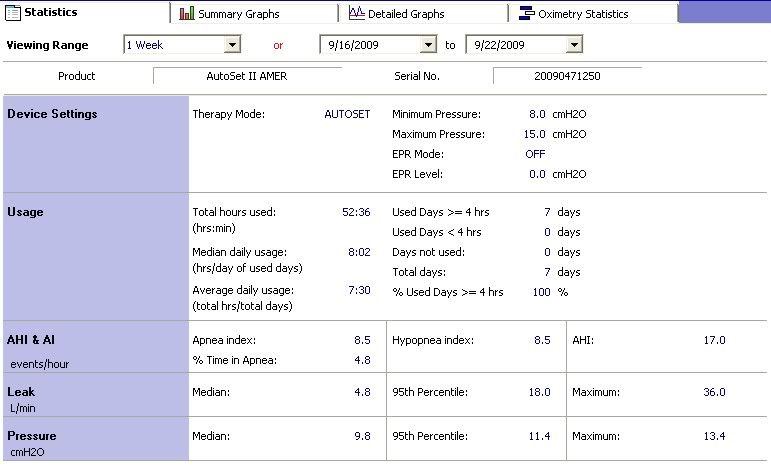Image resolution: width=771 pixels, height=467 pixels.
Task: Click the Summary Graphs bar chart icon
Action: coord(187,14)
